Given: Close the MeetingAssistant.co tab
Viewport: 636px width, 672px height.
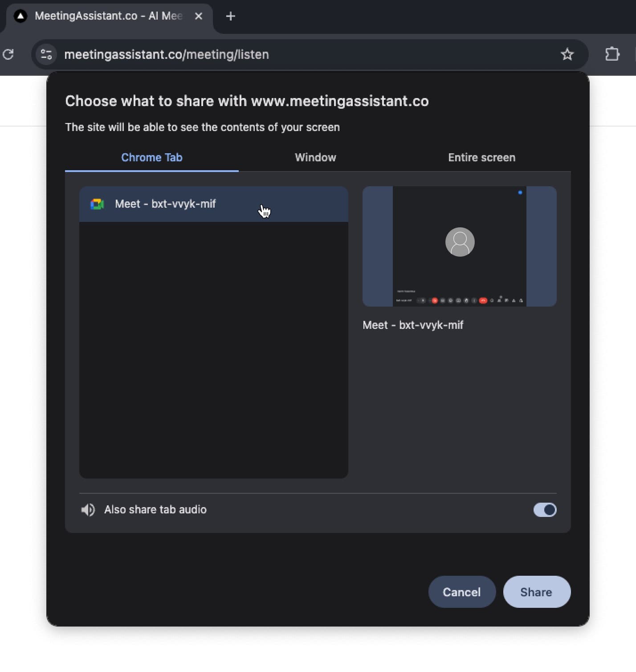Looking at the screenshot, I should [199, 16].
